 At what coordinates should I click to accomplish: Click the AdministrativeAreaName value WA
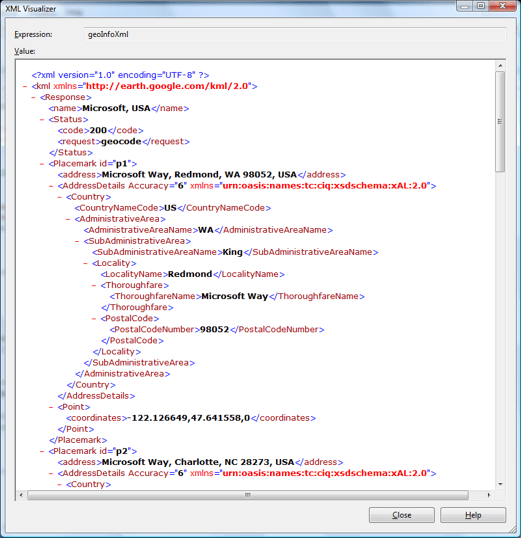coord(206,230)
